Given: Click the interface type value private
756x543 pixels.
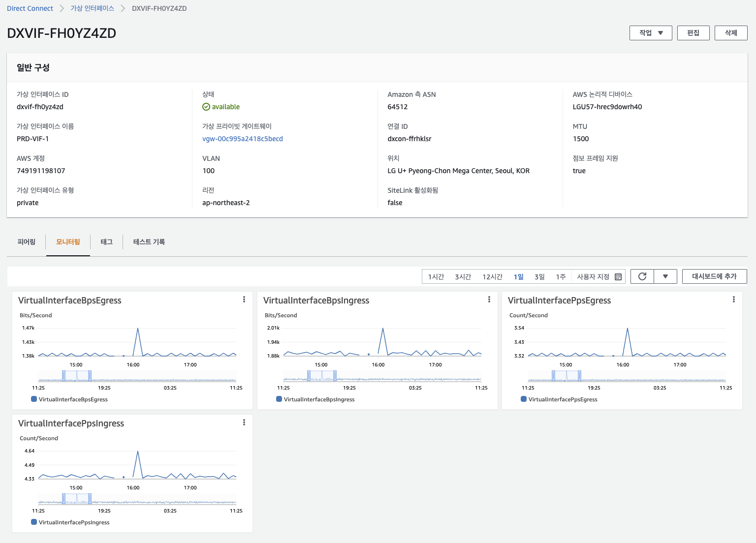Looking at the screenshot, I should (28, 203).
